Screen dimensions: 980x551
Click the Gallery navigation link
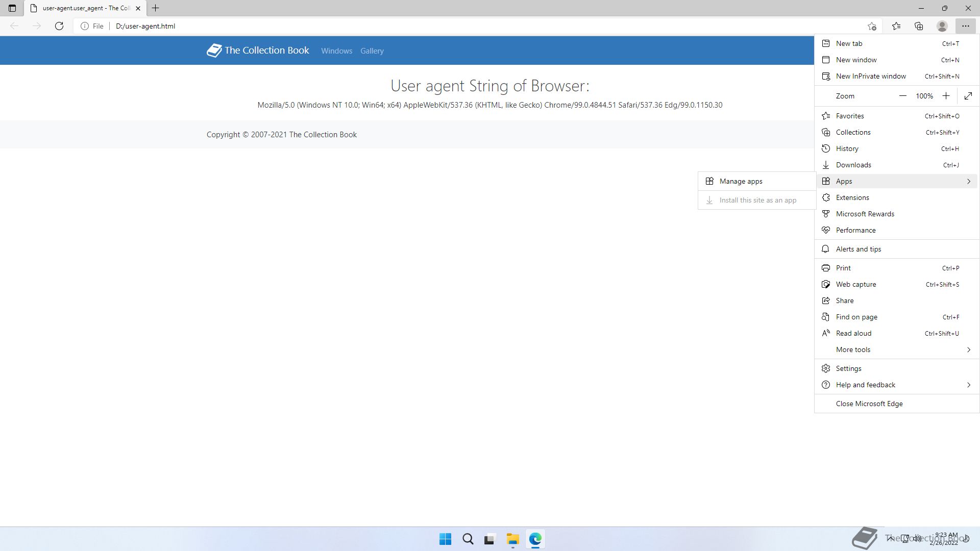[372, 51]
